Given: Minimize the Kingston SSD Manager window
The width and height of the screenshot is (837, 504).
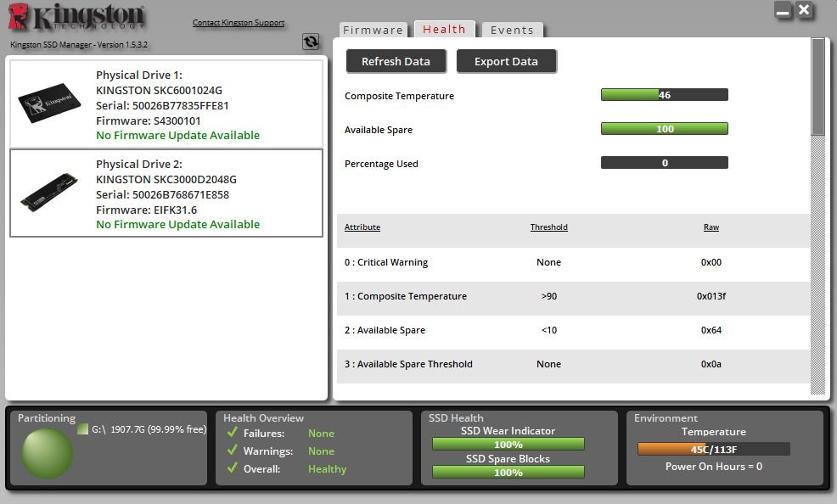Looking at the screenshot, I should (x=783, y=11).
